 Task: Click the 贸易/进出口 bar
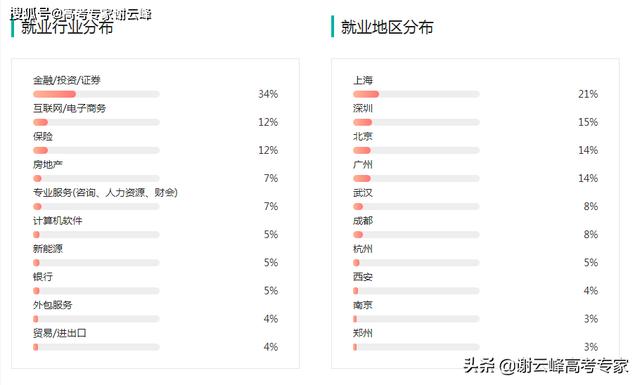pyautogui.click(x=96, y=347)
